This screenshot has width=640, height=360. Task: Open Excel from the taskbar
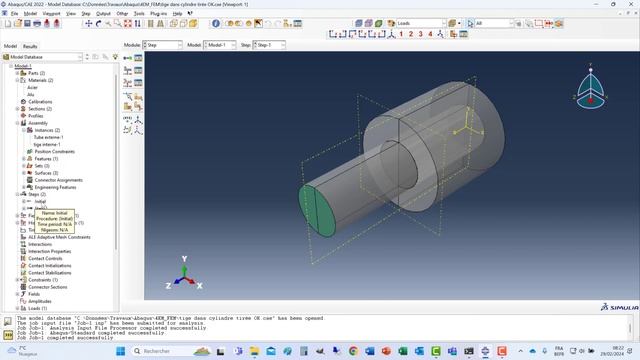coord(402,351)
